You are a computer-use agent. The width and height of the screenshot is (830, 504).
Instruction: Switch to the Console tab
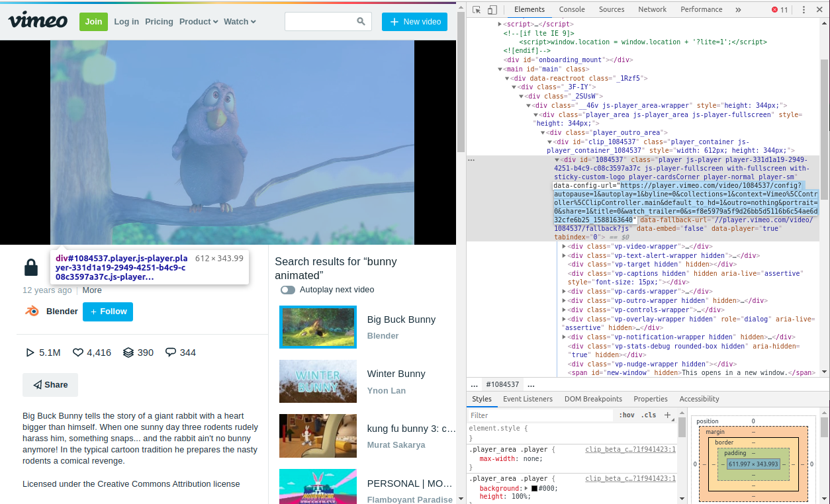tap(572, 10)
